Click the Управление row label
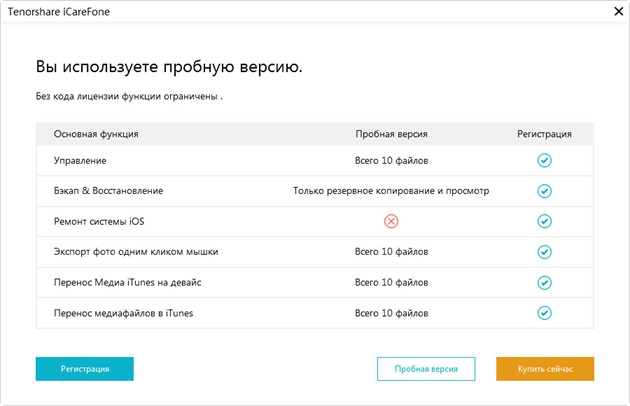 point(80,161)
